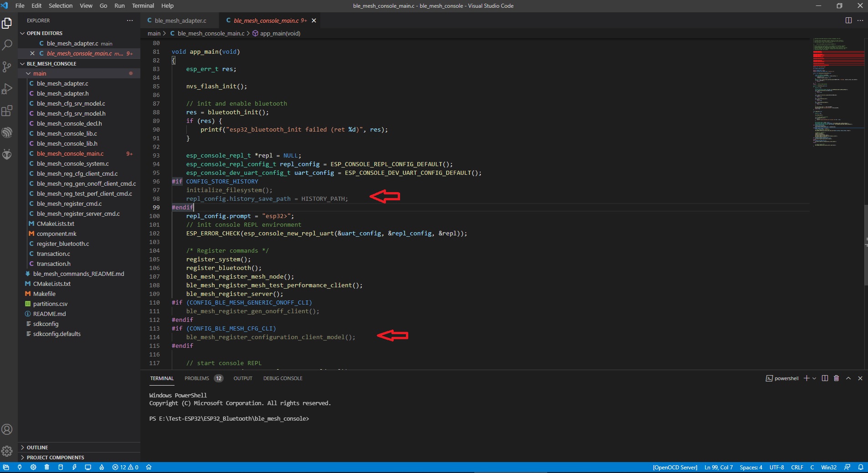This screenshot has width=868, height=473.
Task: Open the Extensions view
Action: (7, 111)
